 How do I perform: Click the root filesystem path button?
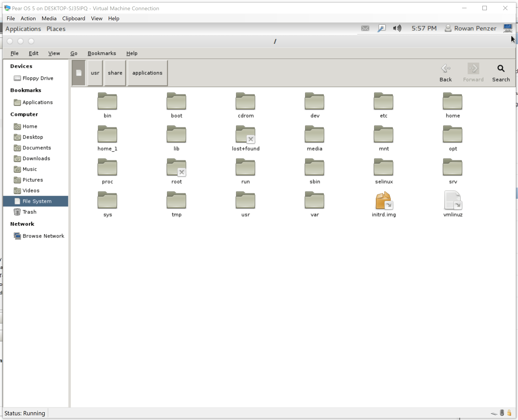click(x=79, y=73)
